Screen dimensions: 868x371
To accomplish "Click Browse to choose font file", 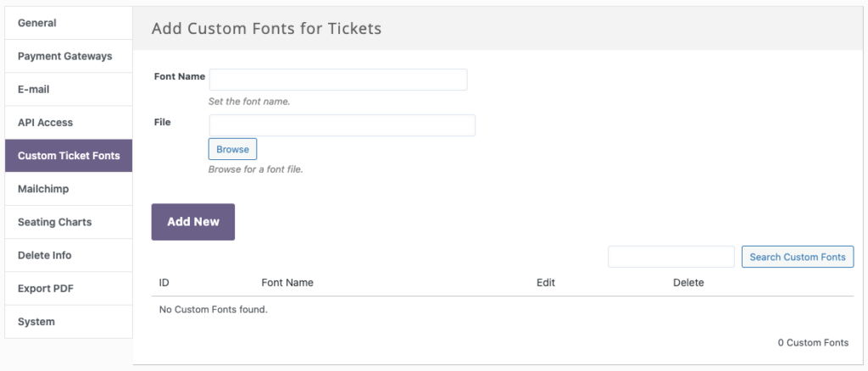I will tap(232, 149).
